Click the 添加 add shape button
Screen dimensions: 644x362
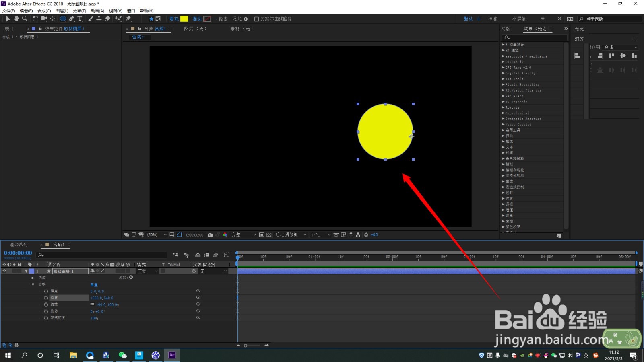coord(126,278)
